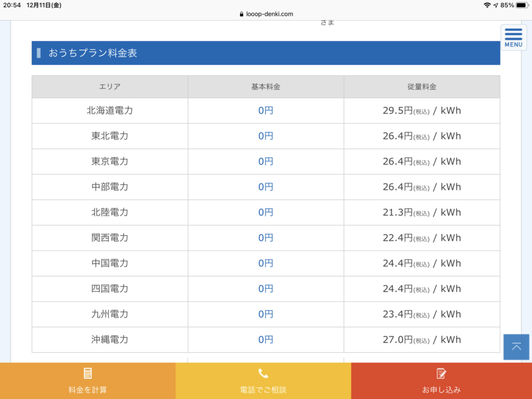Tap 0円 in the 北海道電力 row
The image size is (532, 399).
click(265, 111)
